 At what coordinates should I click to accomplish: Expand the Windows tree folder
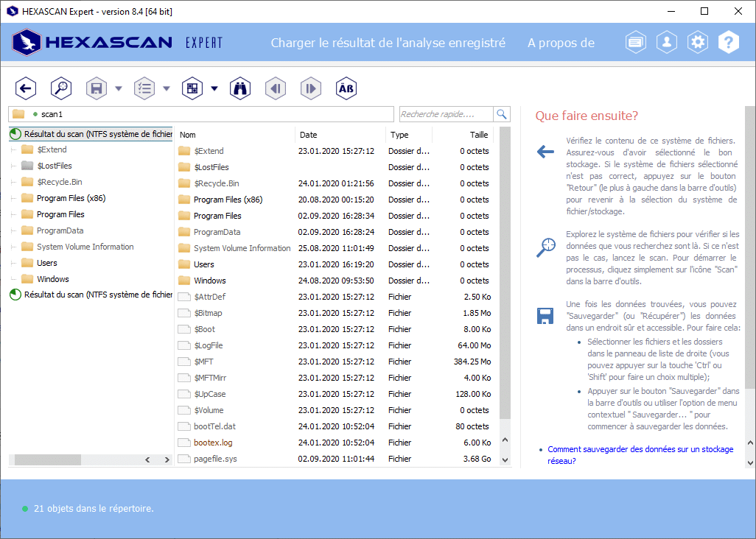pyautogui.click(x=13, y=279)
